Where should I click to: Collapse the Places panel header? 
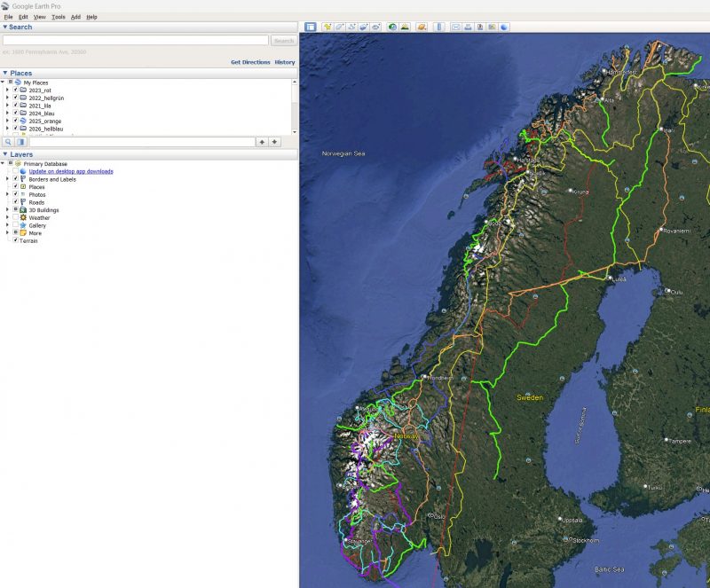(5, 73)
